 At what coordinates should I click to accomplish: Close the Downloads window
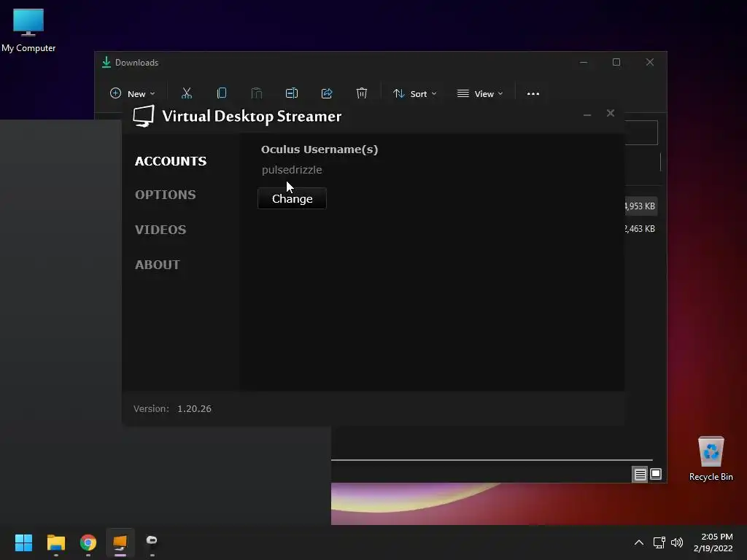click(x=650, y=63)
